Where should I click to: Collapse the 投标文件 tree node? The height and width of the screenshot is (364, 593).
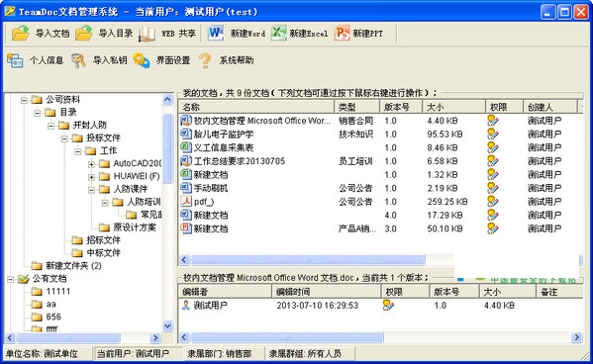coord(64,138)
